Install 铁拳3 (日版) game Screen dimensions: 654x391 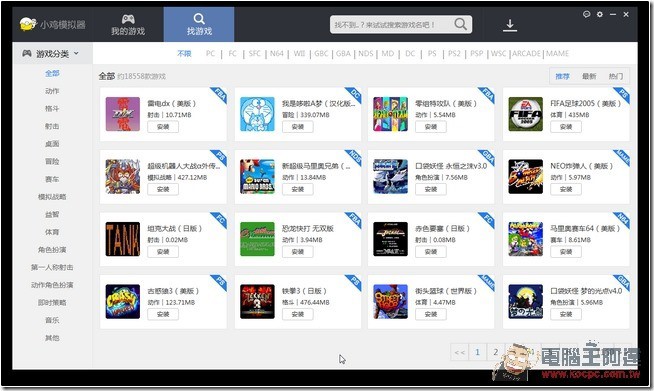[x=297, y=314]
